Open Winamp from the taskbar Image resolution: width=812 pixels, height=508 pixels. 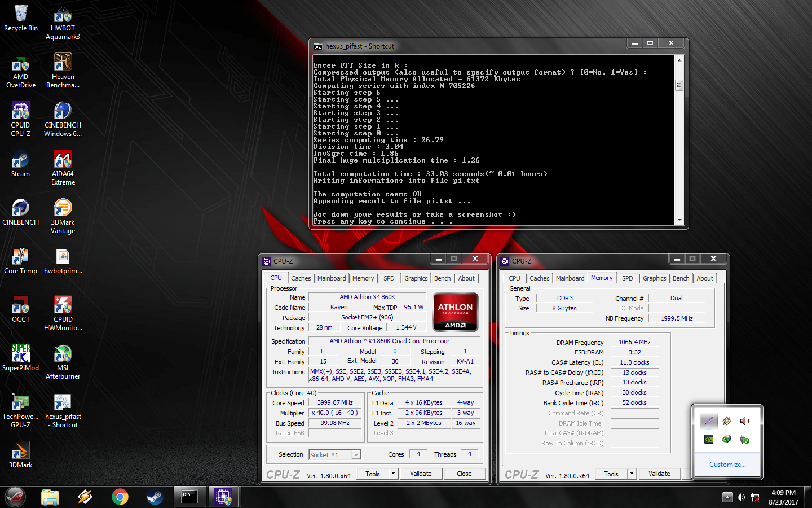85,497
